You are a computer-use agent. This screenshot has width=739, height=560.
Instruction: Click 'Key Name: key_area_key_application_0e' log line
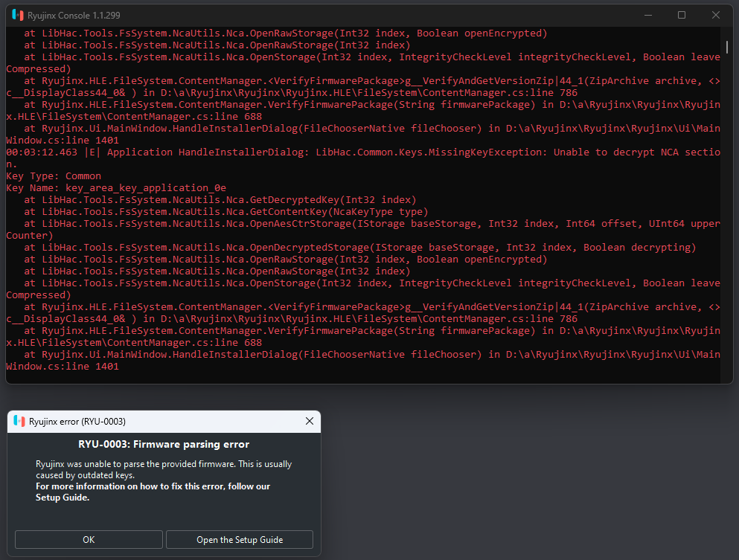116,188
